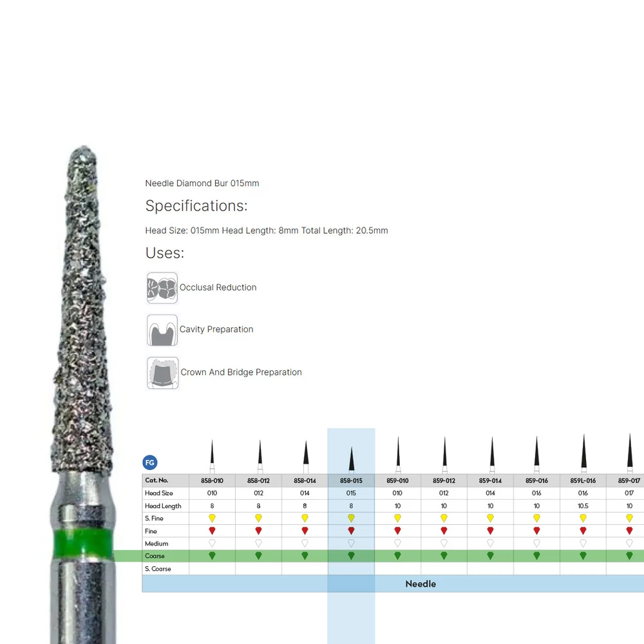Click the Needle label in blue bar

coord(421,583)
